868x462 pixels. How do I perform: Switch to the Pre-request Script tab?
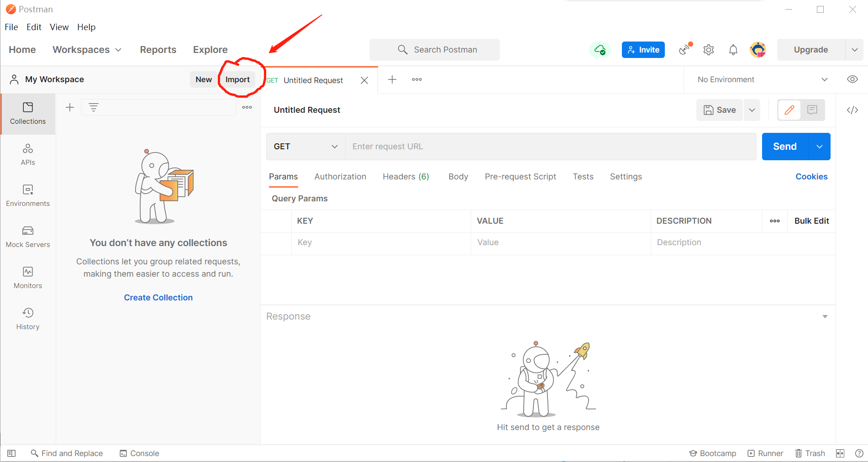(520, 177)
